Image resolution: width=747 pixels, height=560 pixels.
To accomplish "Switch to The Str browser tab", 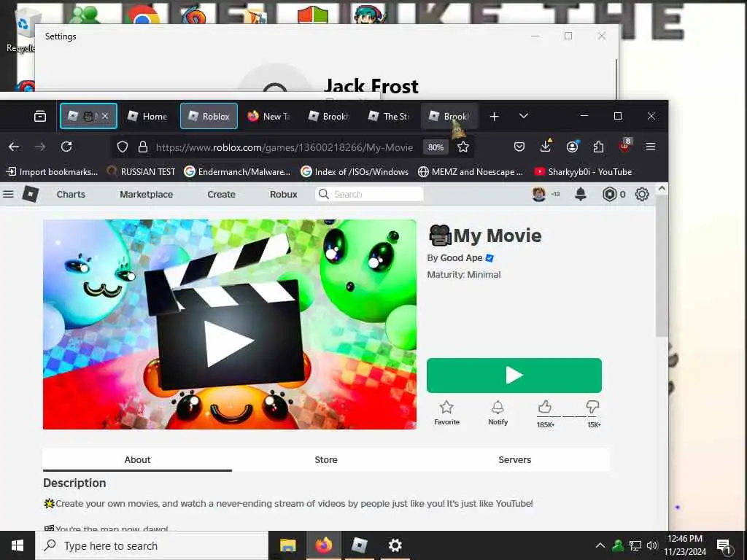I will [x=390, y=116].
